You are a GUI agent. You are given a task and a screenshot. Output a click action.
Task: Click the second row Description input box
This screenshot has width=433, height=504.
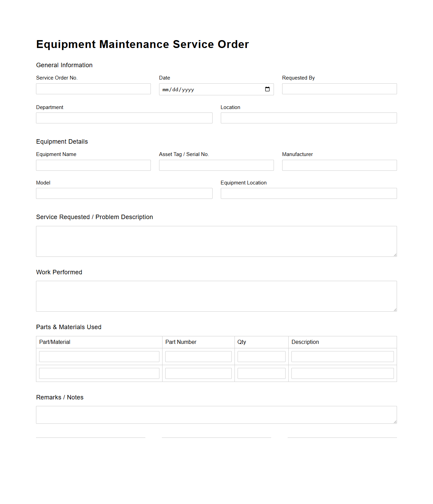[342, 373]
